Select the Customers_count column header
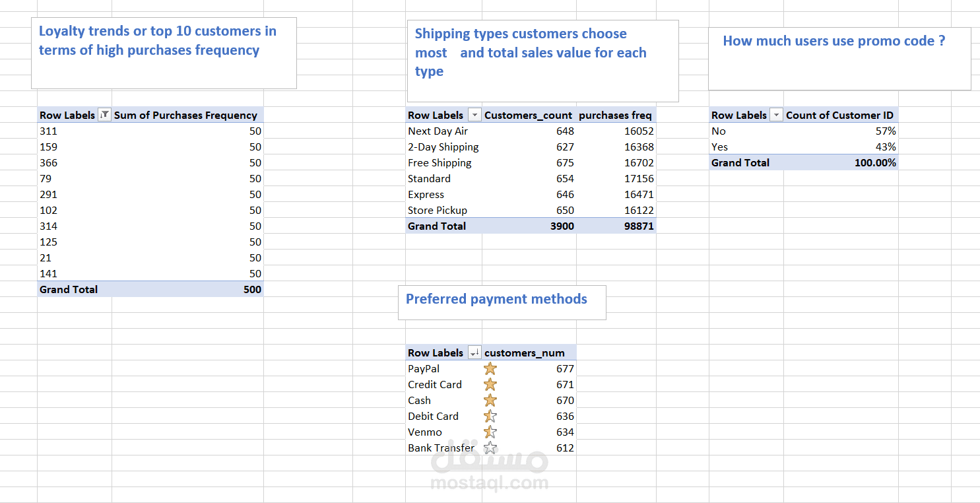This screenshot has width=980, height=503. 528,115
